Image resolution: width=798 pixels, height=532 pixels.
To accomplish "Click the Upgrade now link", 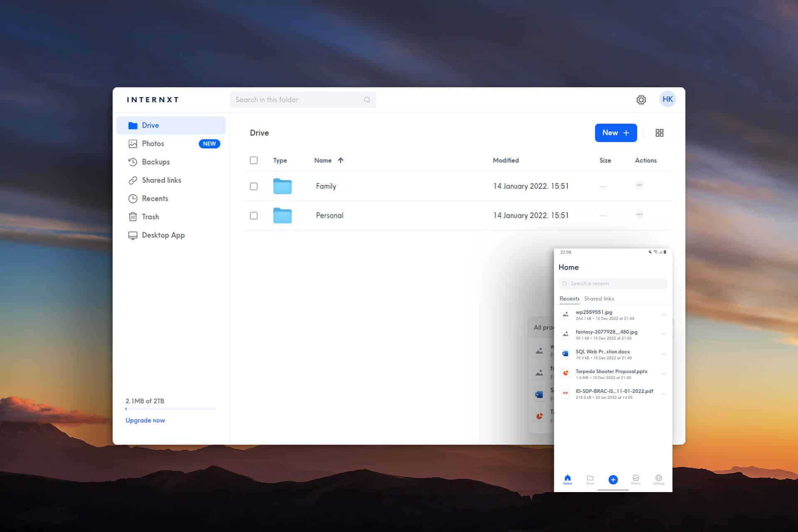I will coord(145,421).
